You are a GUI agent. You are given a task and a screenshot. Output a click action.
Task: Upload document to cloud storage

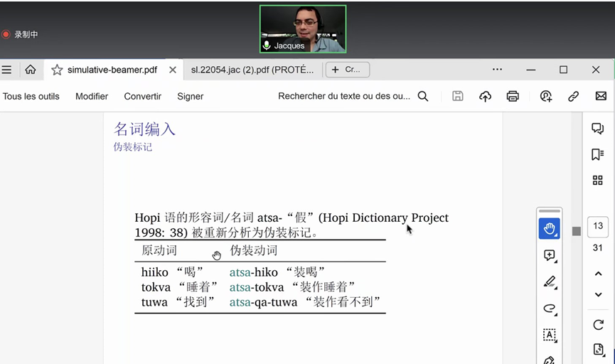(485, 96)
